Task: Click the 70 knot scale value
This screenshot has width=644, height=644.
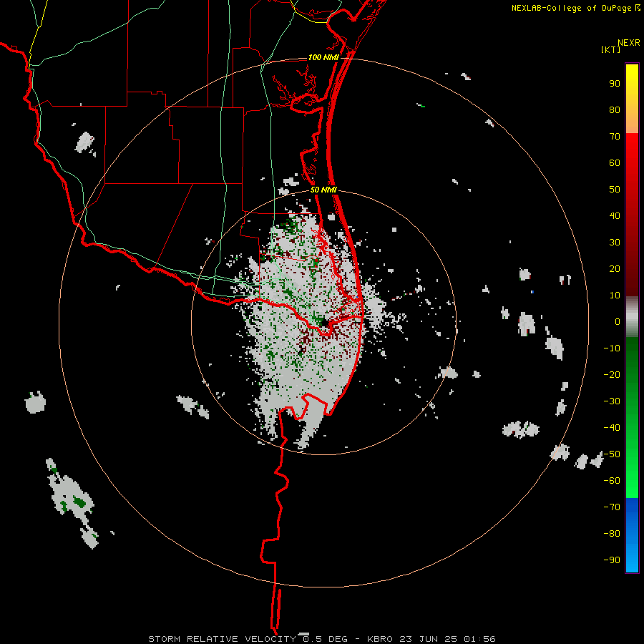Action: (615, 137)
